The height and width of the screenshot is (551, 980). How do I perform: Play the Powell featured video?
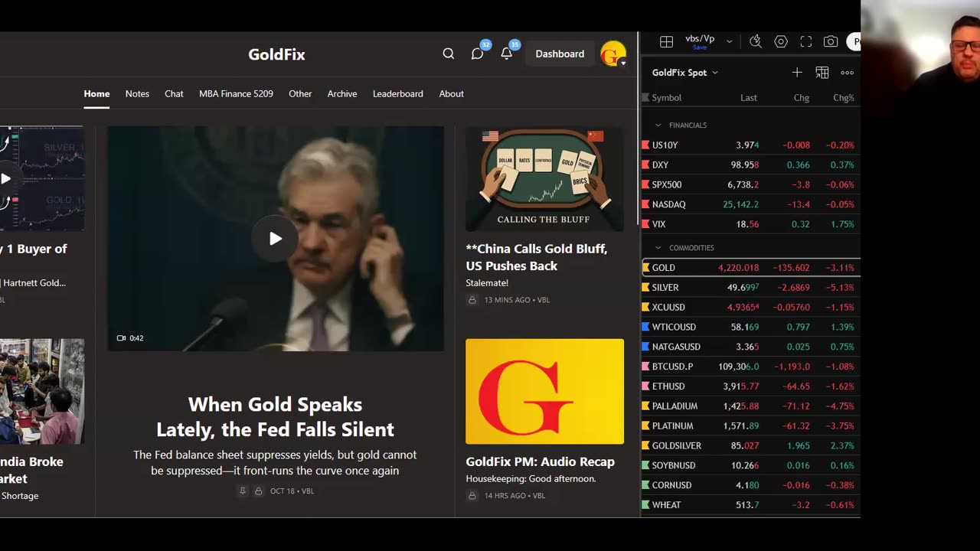tap(276, 239)
